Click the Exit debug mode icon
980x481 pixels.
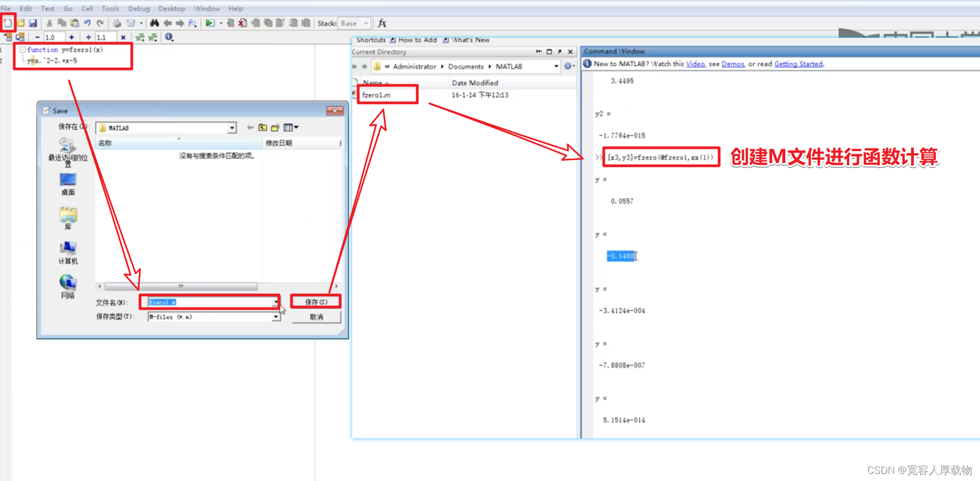coord(306,23)
